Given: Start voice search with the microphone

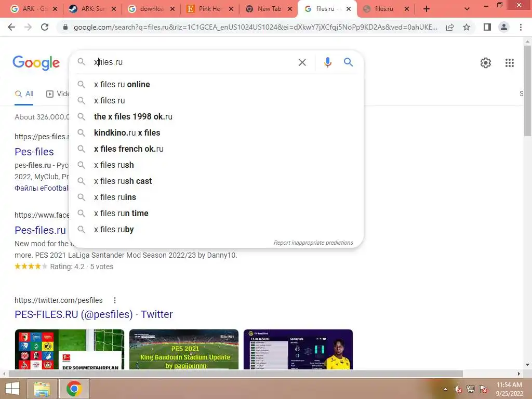Looking at the screenshot, I should tap(327, 62).
